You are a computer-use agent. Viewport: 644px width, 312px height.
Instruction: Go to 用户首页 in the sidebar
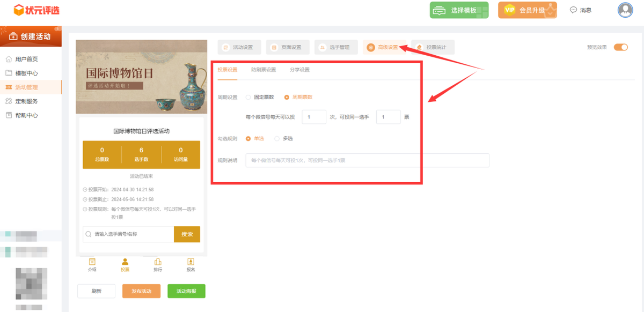point(26,59)
